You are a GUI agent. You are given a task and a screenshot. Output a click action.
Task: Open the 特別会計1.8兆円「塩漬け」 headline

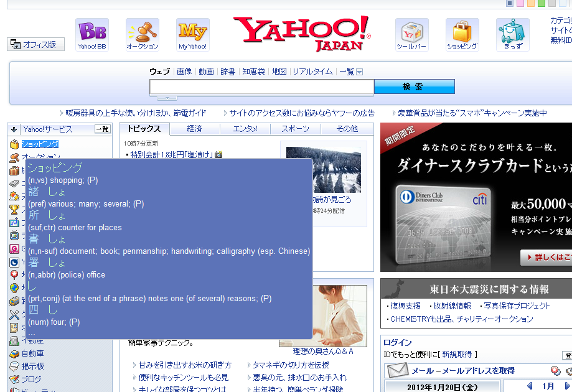click(171, 154)
